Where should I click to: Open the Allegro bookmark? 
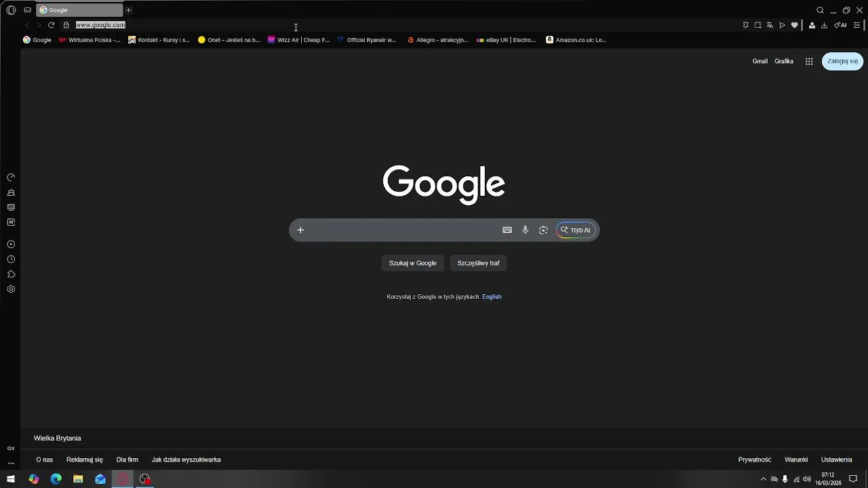click(x=438, y=40)
